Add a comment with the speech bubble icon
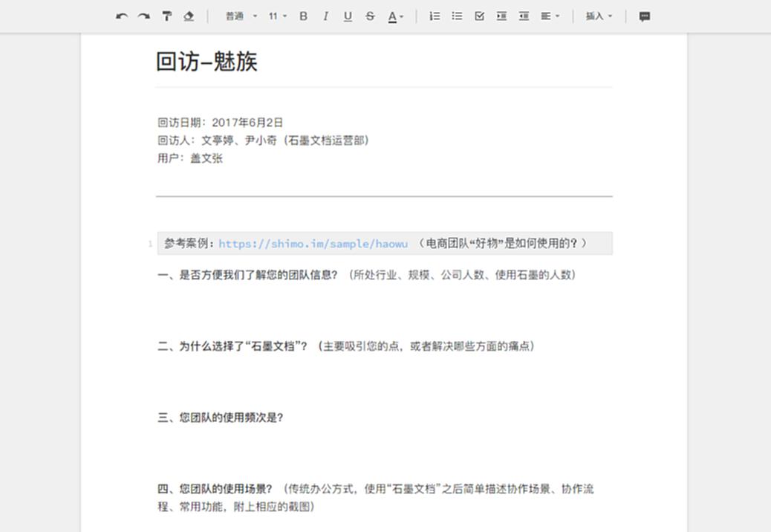Screen dimensions: 771x532 coord(645,16)
